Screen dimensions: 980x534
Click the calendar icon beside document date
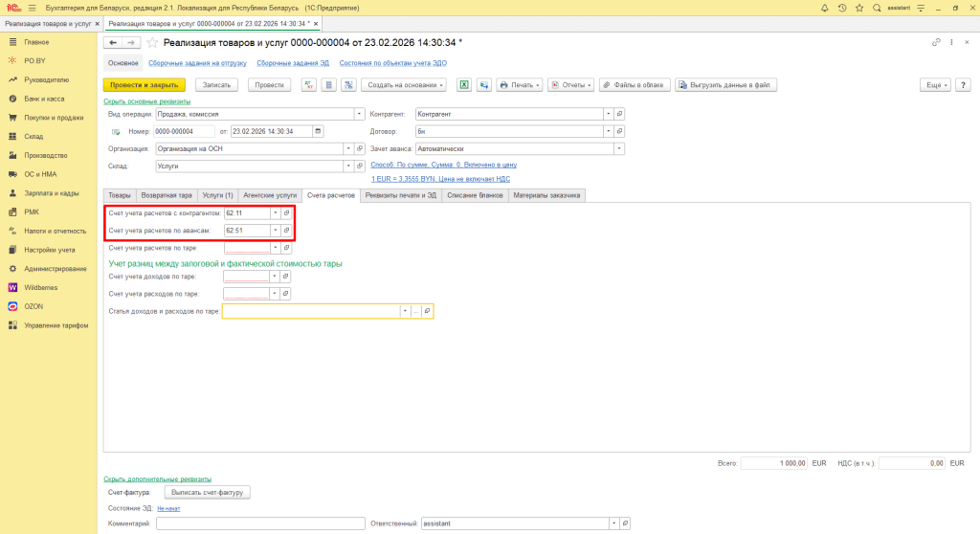pyautogui.click(x=318, y=131)
